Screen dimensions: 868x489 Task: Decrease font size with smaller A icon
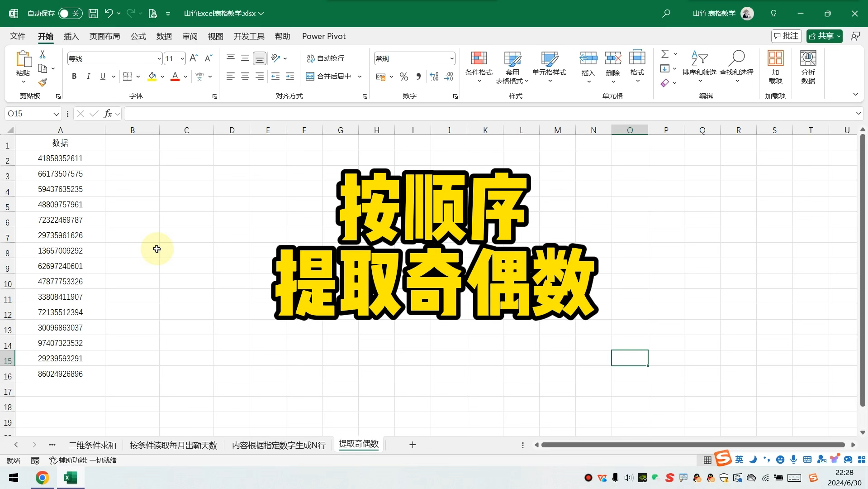coord(209,58)
